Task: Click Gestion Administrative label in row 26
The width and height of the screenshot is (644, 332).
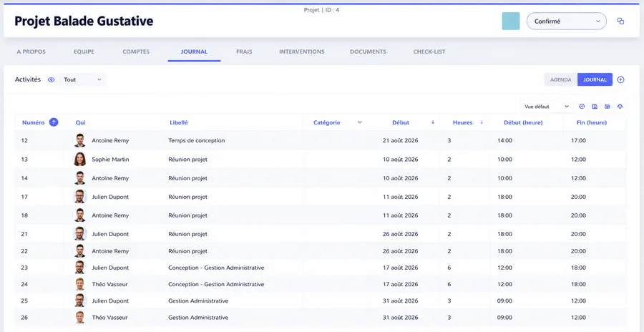Action: pyautogui.click(x=198, y=318)
